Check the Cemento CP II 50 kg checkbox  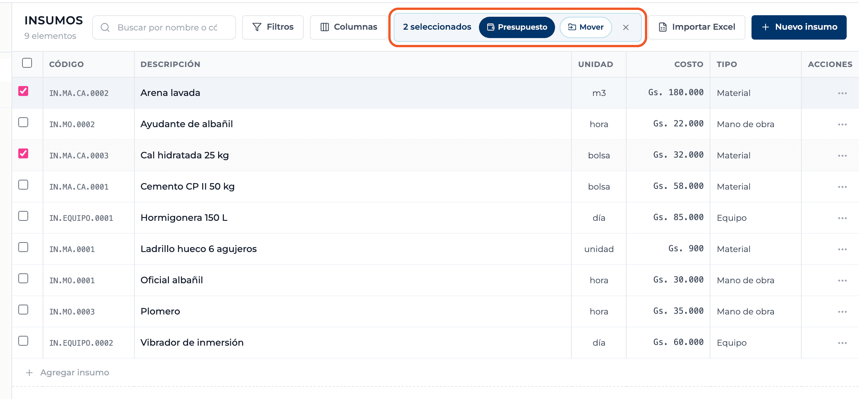click(x=23, y=185)
